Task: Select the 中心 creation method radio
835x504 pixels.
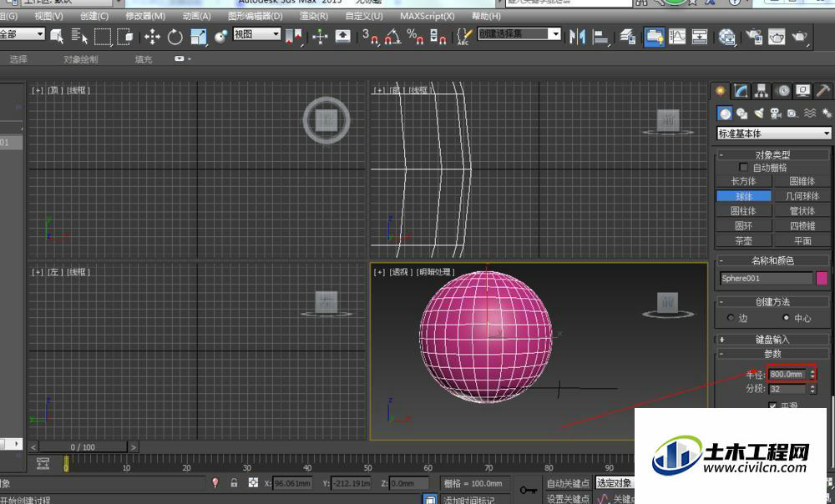Action: pyautogui.click(x=786, y=318)
